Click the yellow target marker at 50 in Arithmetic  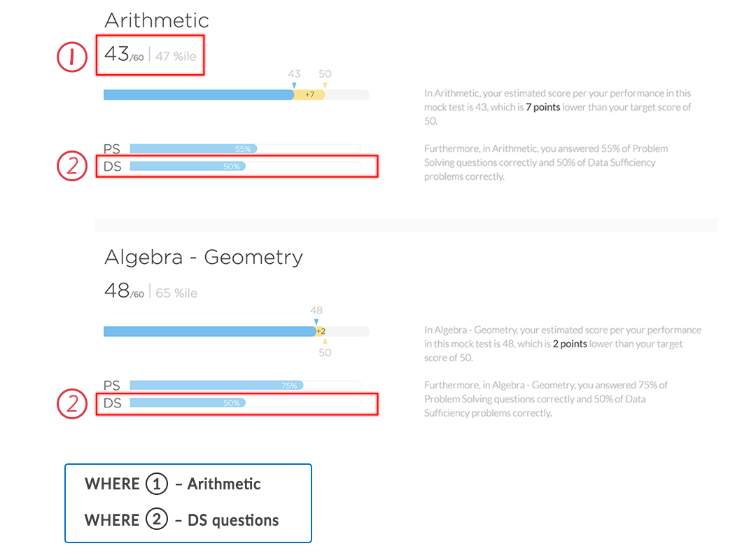pos(325,85)
